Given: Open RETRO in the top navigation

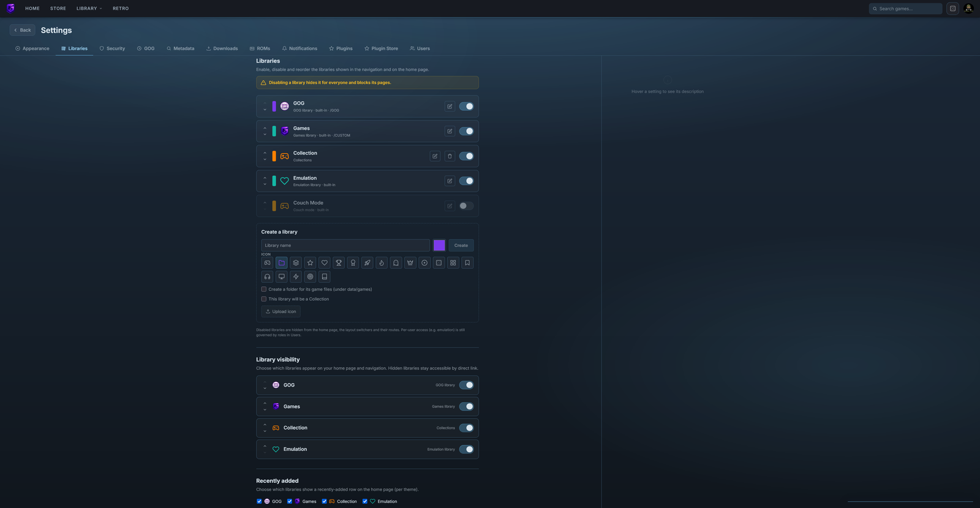Looking at the screenshot, I should [x=121, y=9].
